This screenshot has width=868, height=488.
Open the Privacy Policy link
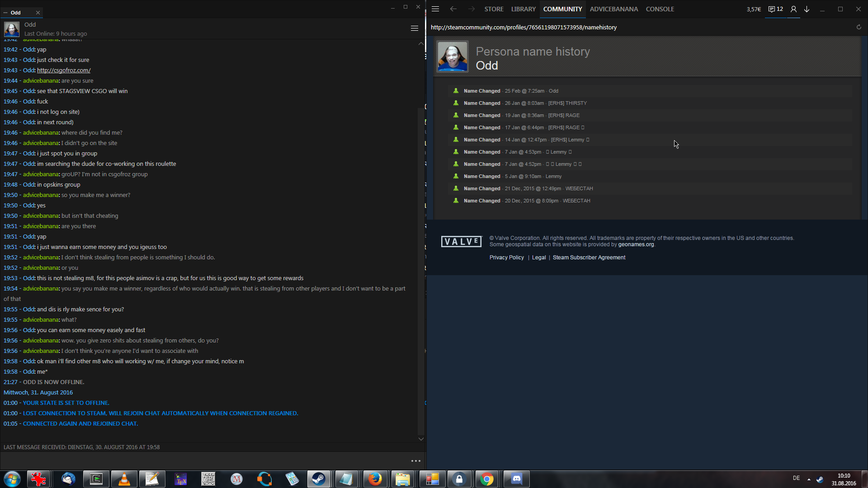[x=506, y=258]
